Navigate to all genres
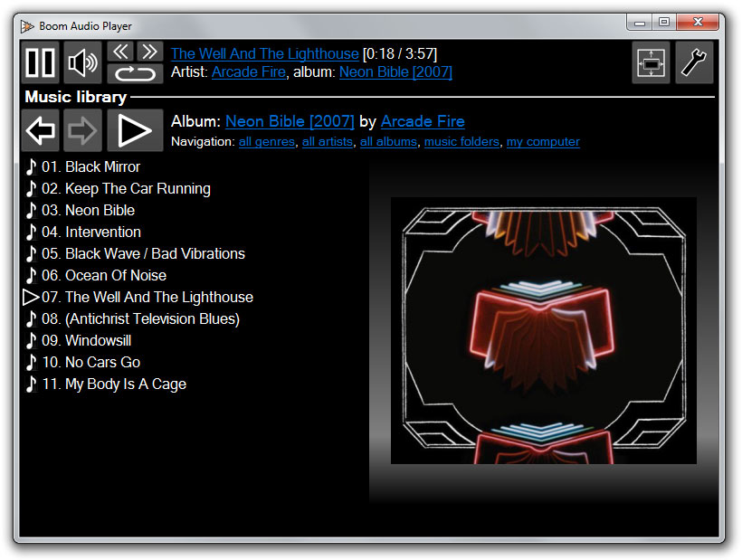This screenshot has width=742, height=560. [266, 142]
